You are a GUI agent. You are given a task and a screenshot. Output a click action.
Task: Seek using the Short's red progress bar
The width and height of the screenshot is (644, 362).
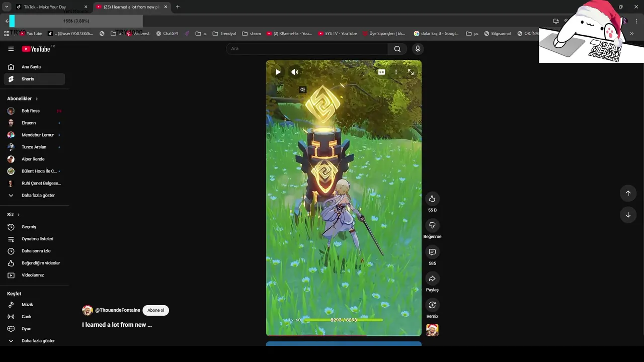coord(344,335)
